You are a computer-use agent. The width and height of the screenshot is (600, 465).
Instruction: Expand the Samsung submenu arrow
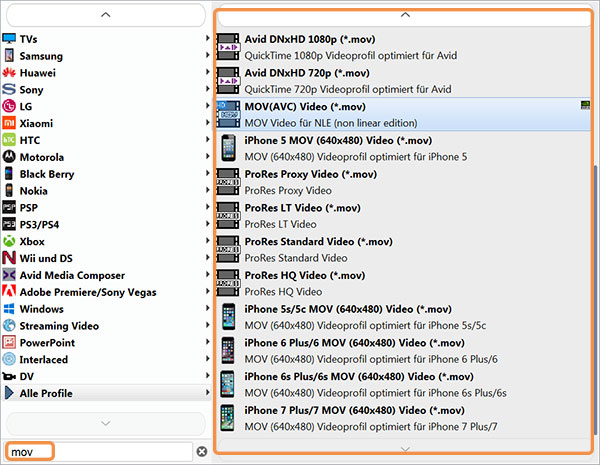(x=207, y=55)
